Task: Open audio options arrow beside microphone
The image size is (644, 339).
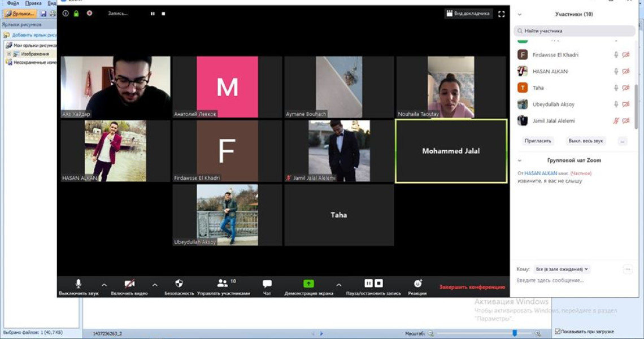Action: (105, 284)
